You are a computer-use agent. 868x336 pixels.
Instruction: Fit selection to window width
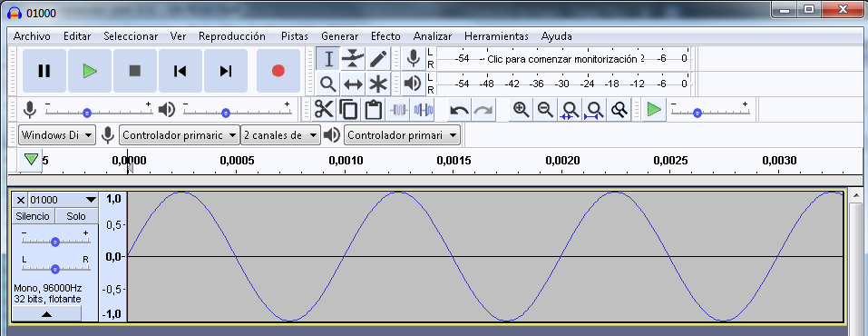click(x=571, y=109)
